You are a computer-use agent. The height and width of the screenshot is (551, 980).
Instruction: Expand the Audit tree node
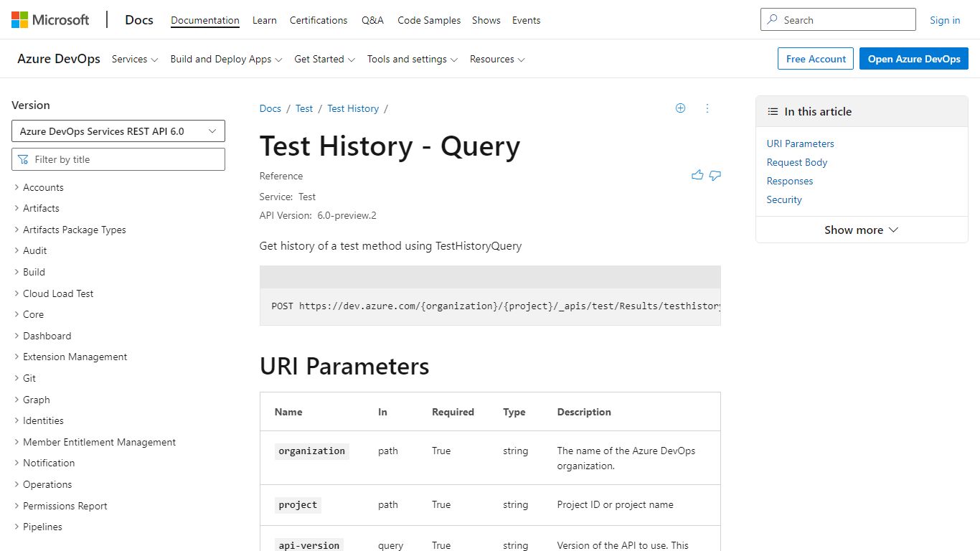pos(17,250)
